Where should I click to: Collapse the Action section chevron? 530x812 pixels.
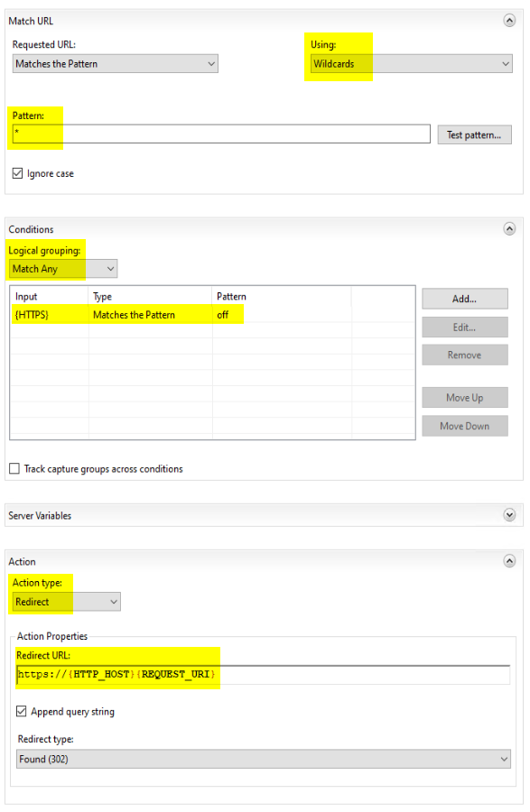(x=509, y=561)
